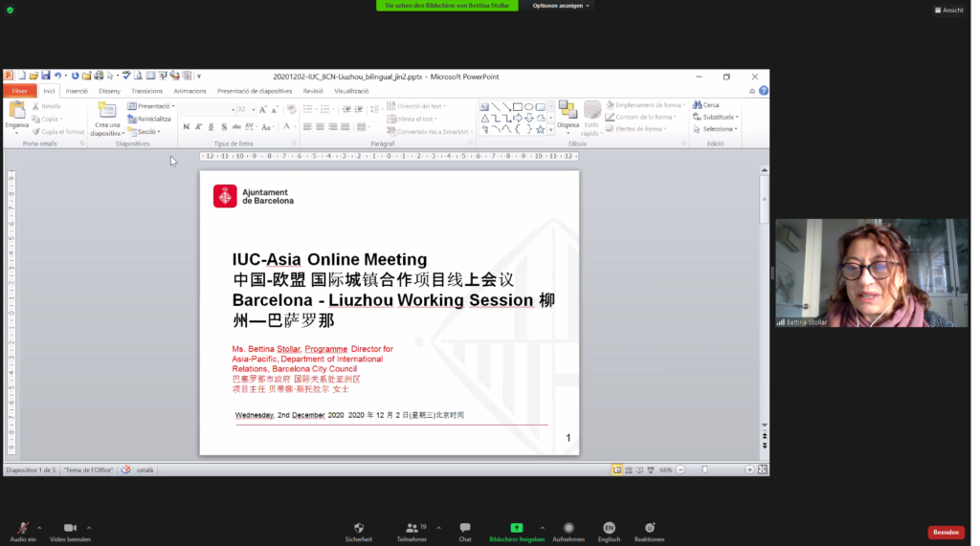Click the Enganxa (Paste) icon
980x546 pixels.
pos(16,111)
